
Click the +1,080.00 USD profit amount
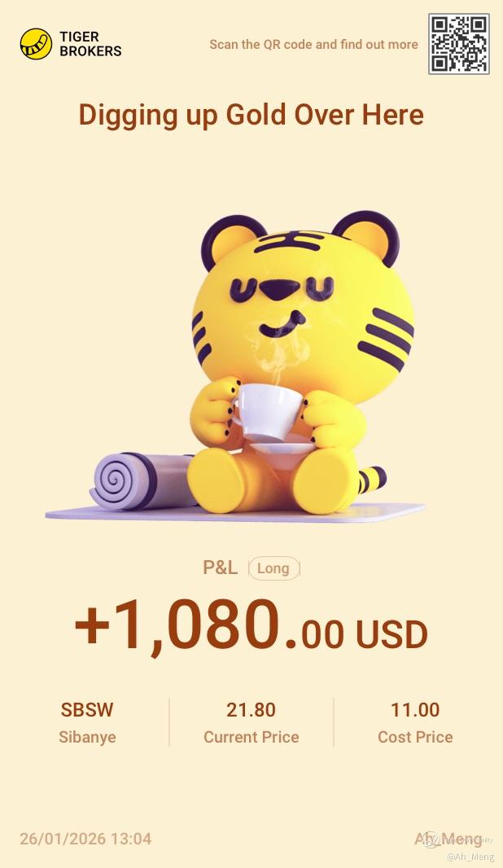(x=251, y=627)
